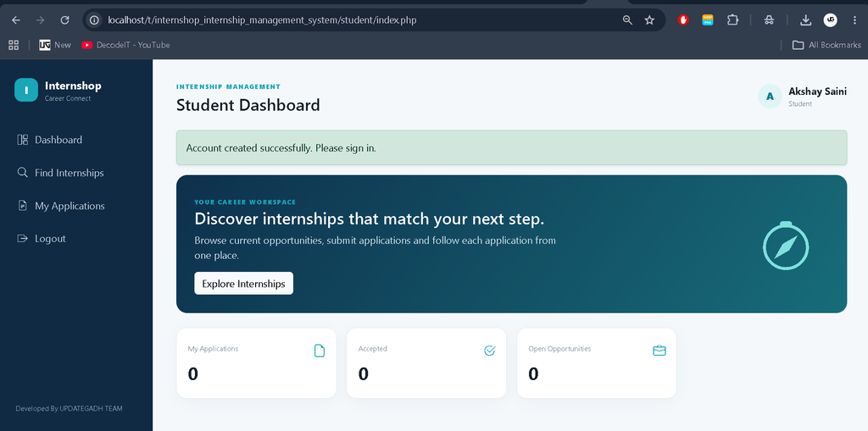Viewport: 868px width, 431px height.
Task: Click the Dashboard layout icon
Action: point(23,140)
